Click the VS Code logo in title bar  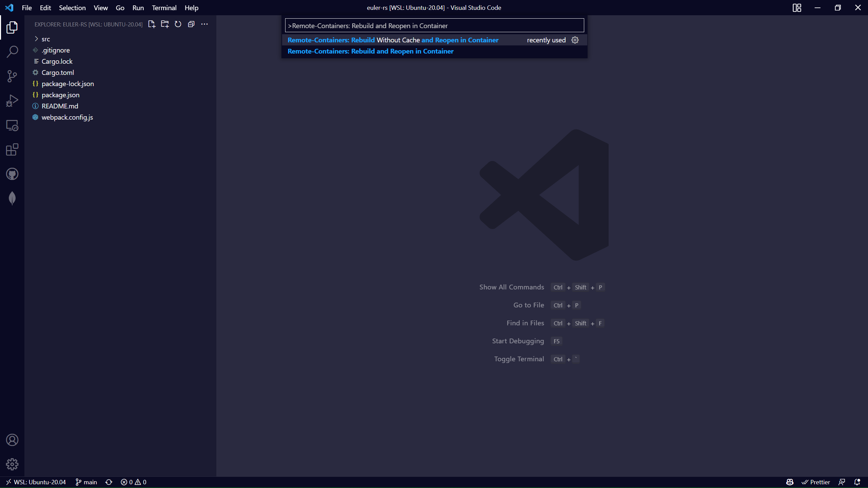click(x=9, y=7)
